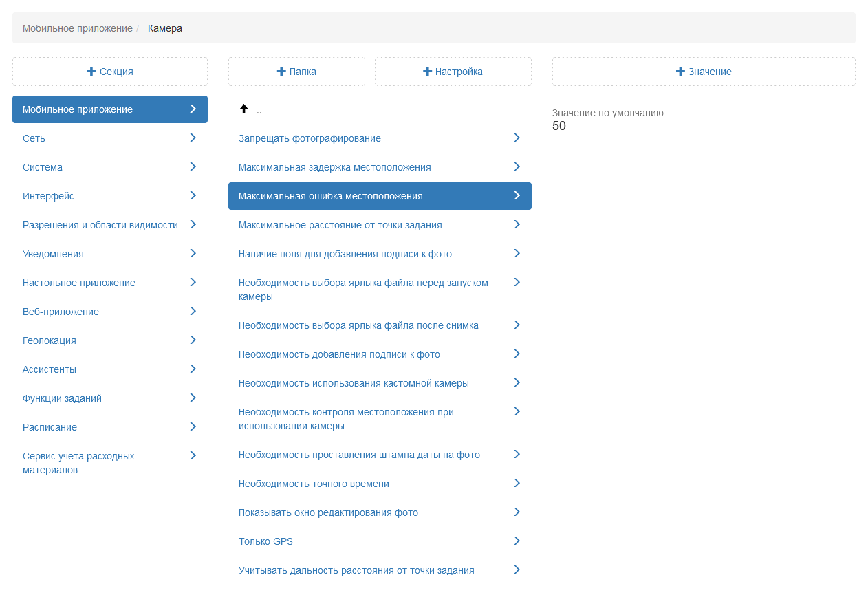Click plus icon beside Секция
868x595 pixels.
tap(91, 72)
